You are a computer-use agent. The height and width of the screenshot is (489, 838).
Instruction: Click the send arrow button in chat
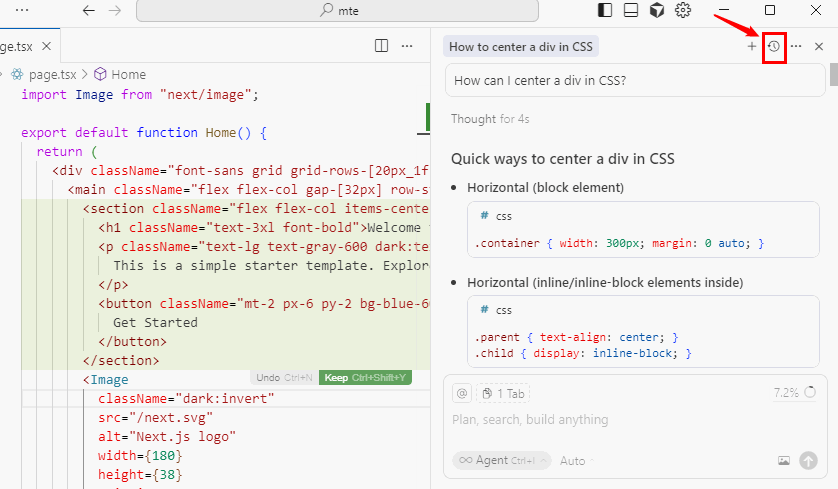pyautogui.click(x=808, y=460)
